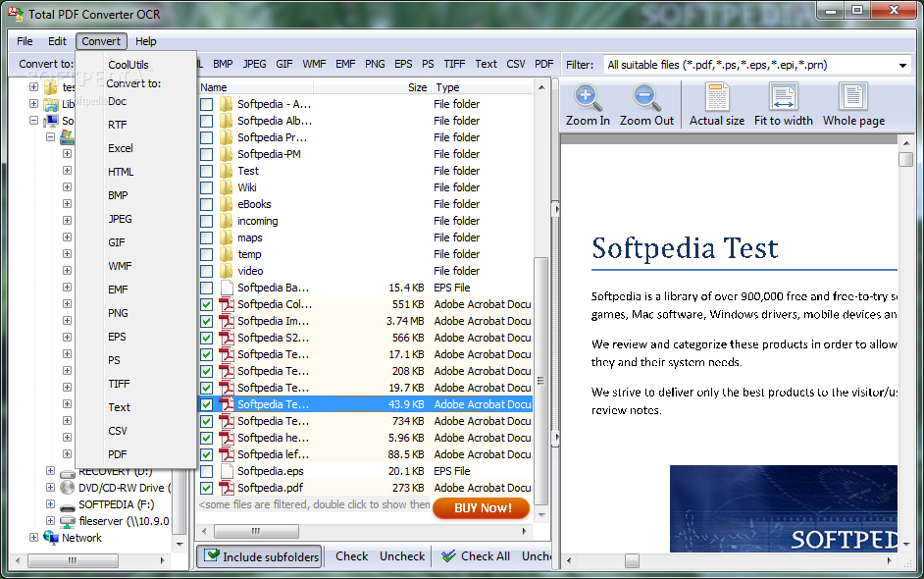Toggle the Include subfolders button
This screenshot has width=924, height=579.
click(x=259, y=556)
